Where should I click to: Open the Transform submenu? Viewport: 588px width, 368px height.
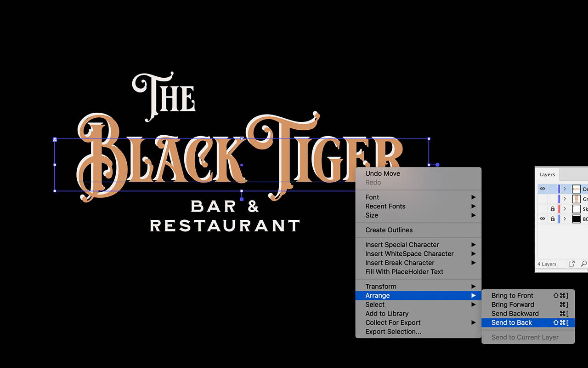point(418,286)
